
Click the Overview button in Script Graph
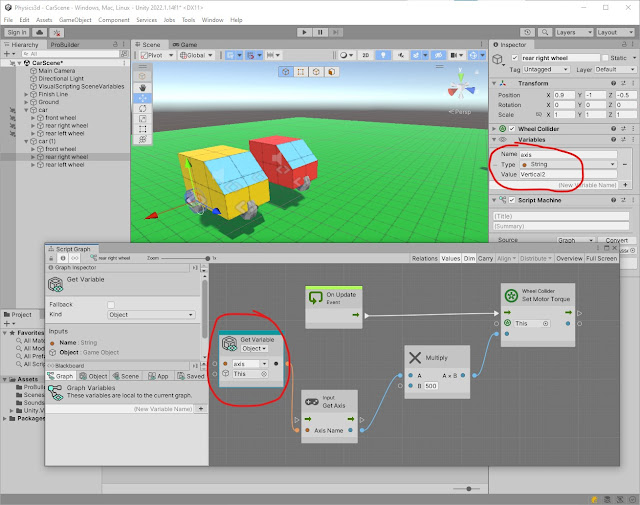point(569,258)
